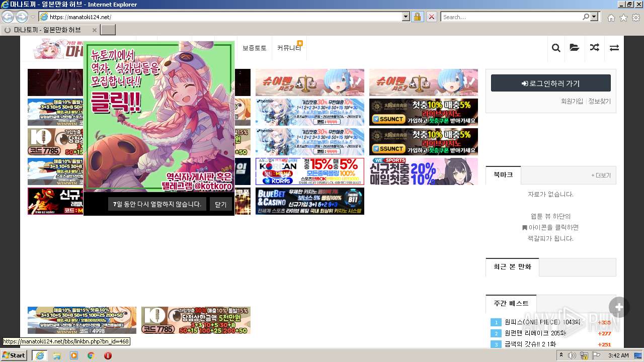The height and width of the screenshot is (362, 644).
Task: Open the Chrome taskbar icon
Action: (91, 355)
